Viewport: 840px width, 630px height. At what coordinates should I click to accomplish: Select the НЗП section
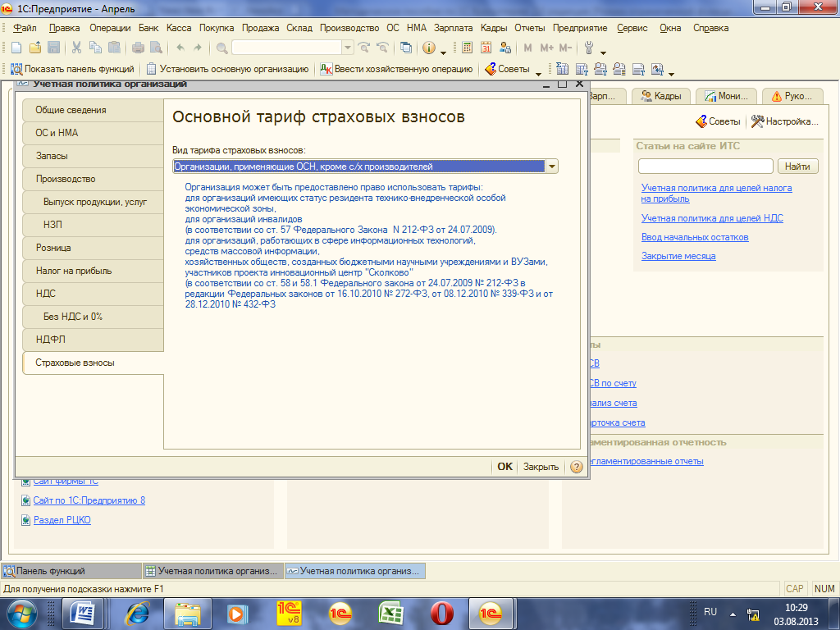93,225
